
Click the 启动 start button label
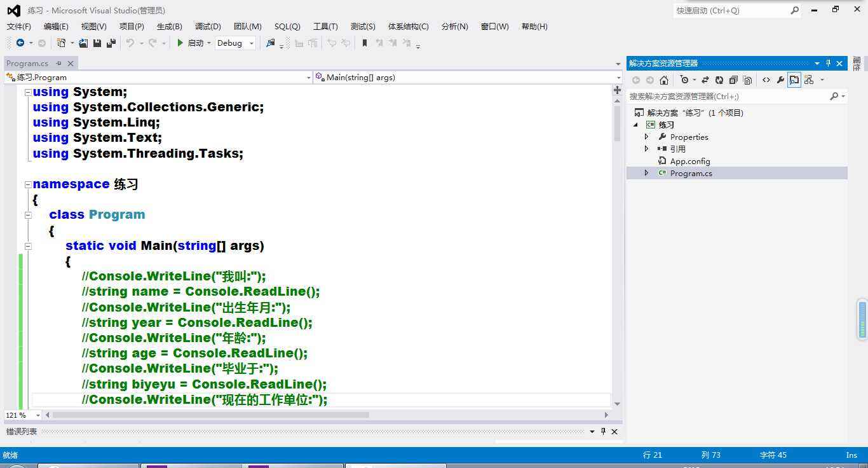196,43
